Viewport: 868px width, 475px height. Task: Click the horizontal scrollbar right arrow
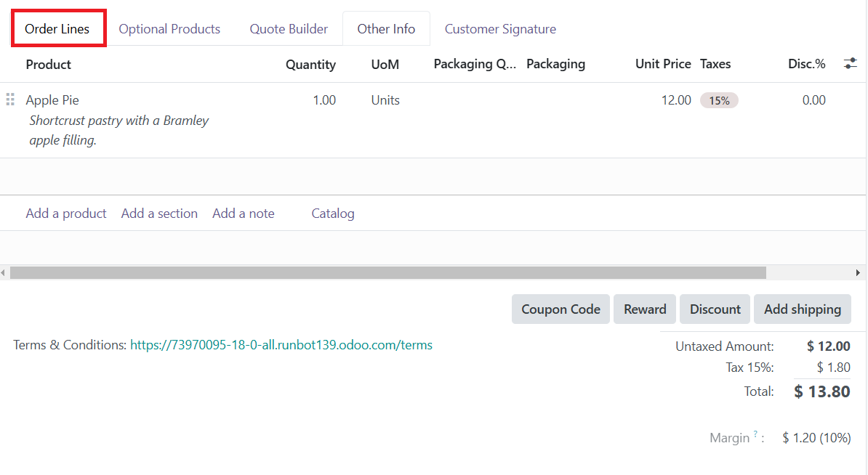(x=858, y=272)
